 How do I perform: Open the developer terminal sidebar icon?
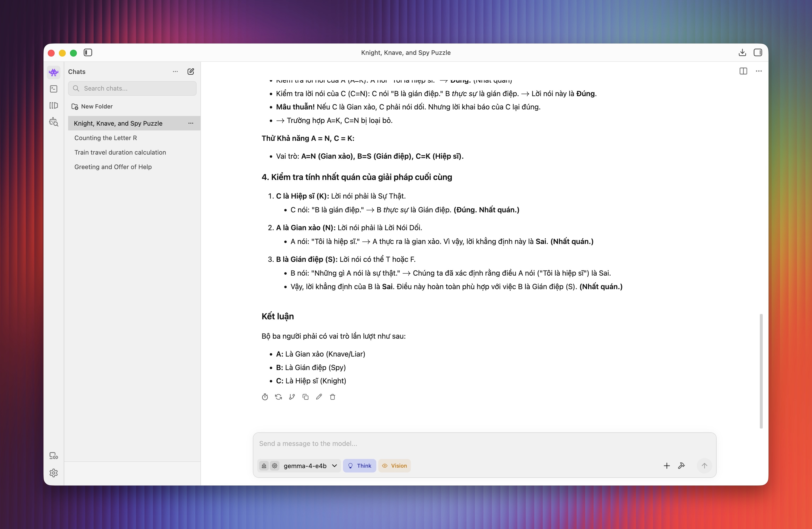tap(54, 89)
